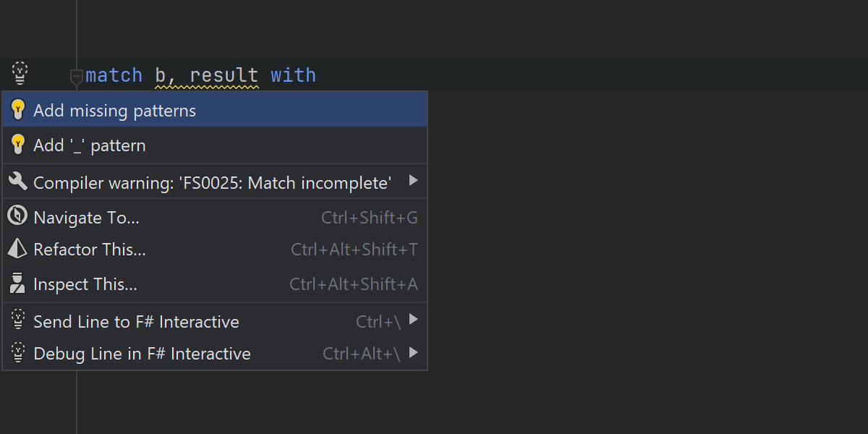Expand Compiler warning FS0025 submenu arrow

[x=413, y=181]
